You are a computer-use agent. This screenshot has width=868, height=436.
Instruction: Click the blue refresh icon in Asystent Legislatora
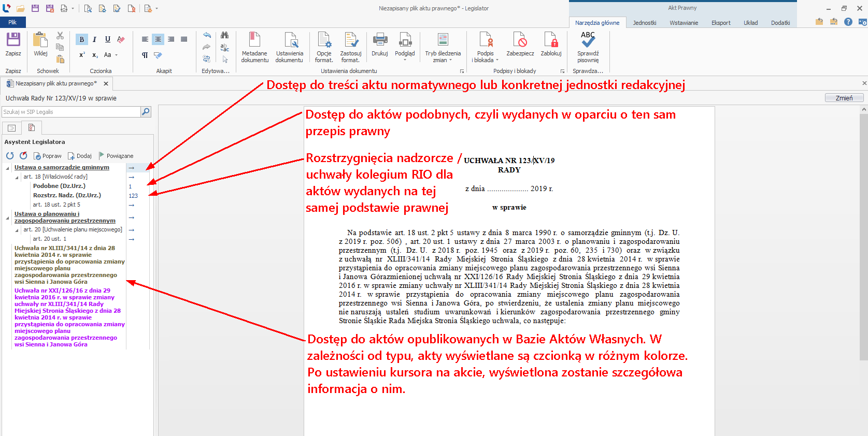[10, 155]
